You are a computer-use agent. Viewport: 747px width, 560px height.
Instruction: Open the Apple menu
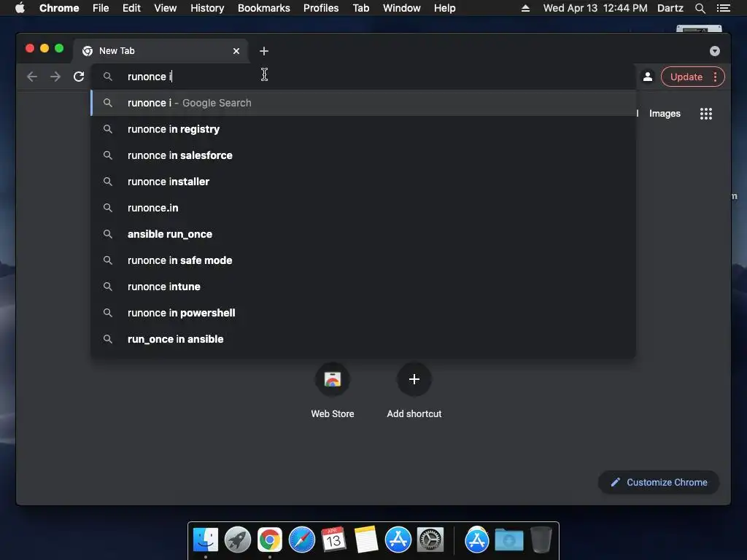(x=20, y=8)
